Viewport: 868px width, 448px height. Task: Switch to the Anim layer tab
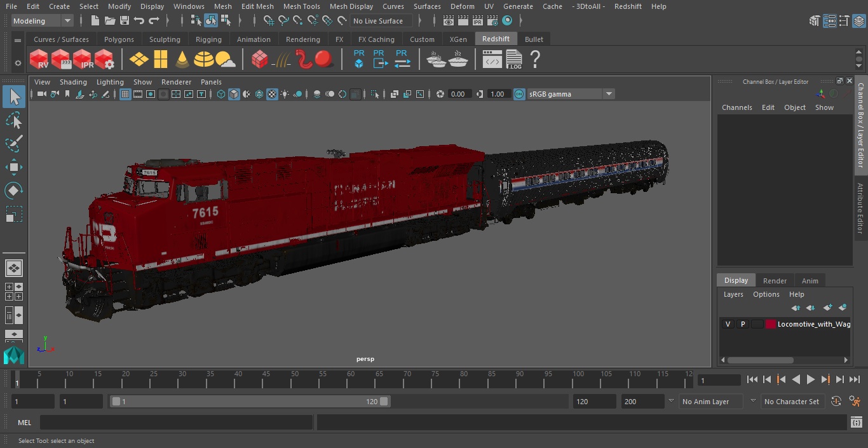pos(810,280)
